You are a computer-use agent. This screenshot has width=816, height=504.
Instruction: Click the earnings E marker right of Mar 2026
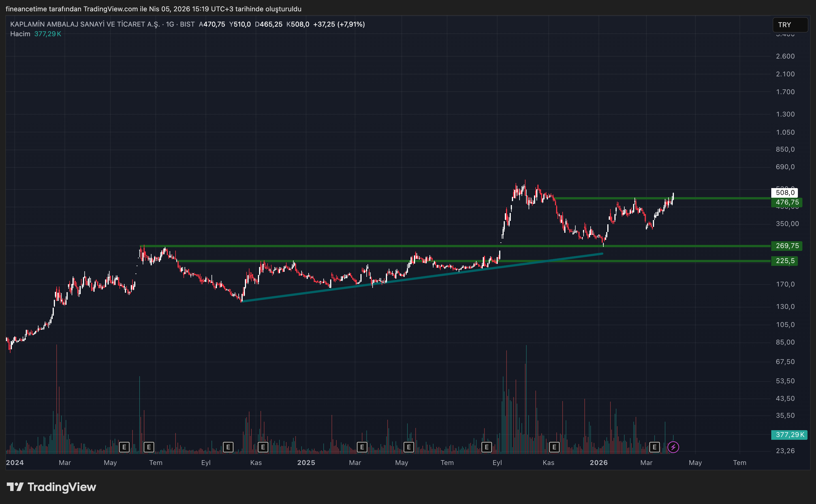pyautogui.click(x=655, y=447)
